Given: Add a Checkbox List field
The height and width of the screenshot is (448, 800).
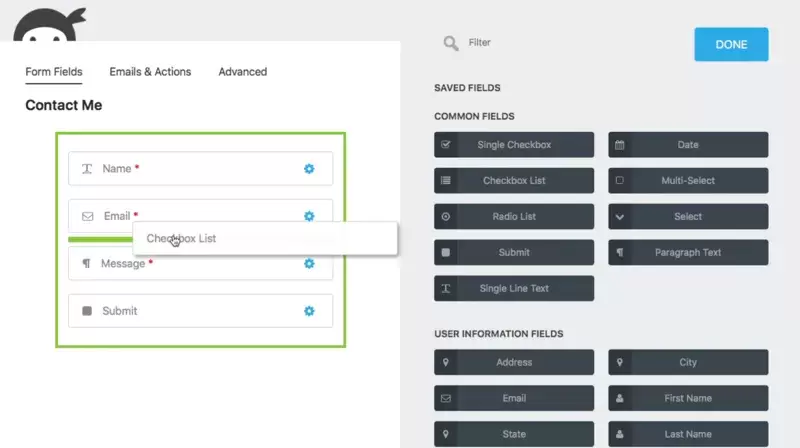Looking at the screenshot, I should tap(514, 181).
